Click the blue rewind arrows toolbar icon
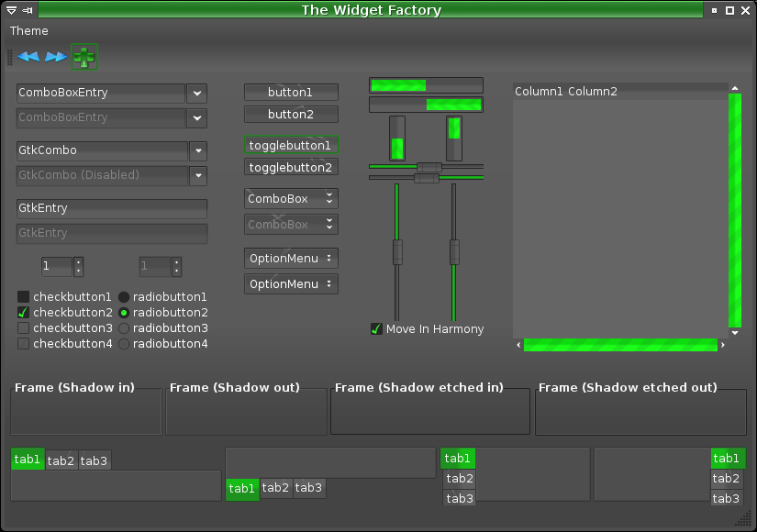This screenshot has height=532, width=757. pyautogui.click(x=28, y=57)
